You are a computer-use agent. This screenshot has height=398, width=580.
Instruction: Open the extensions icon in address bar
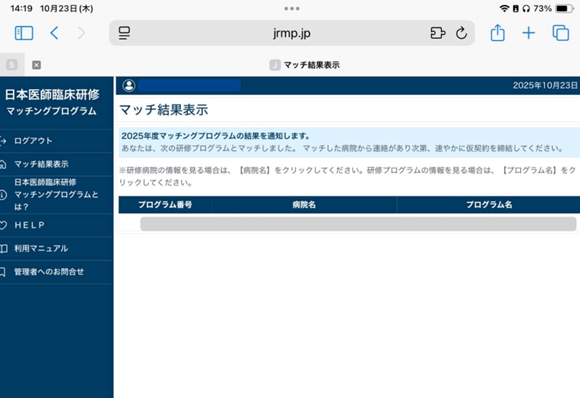tap(438, 33)
